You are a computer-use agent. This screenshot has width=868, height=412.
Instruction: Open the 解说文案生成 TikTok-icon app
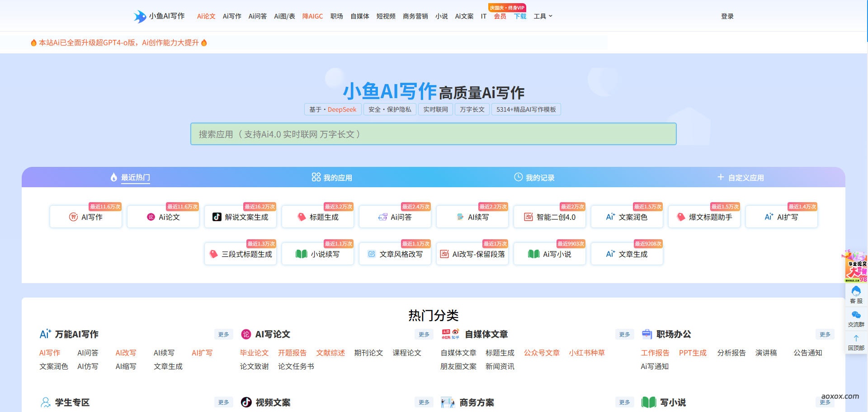coord(241,217)
